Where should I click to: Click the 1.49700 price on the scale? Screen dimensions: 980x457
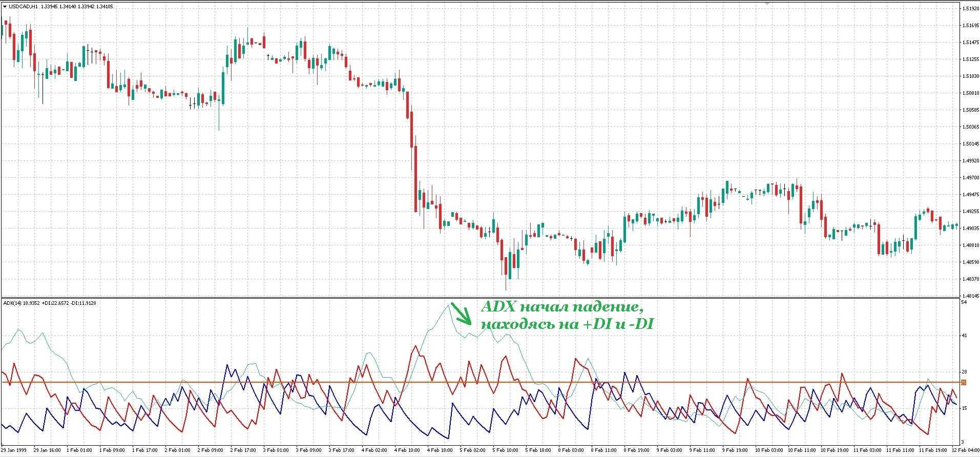click(970, 178)
